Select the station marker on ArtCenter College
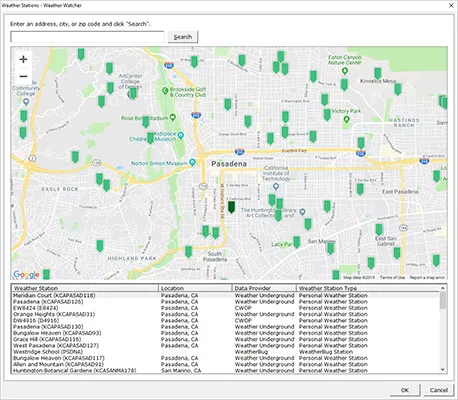This screenshot has height=400, width=458. click(133, 93)
